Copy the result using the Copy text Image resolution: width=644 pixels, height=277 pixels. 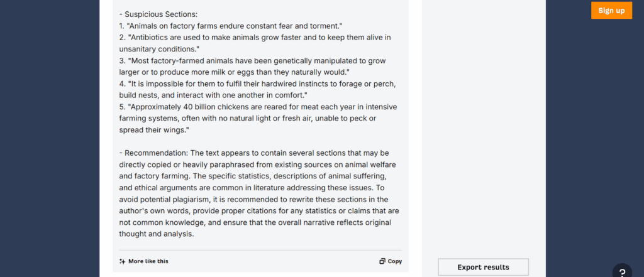pos(395,261)
